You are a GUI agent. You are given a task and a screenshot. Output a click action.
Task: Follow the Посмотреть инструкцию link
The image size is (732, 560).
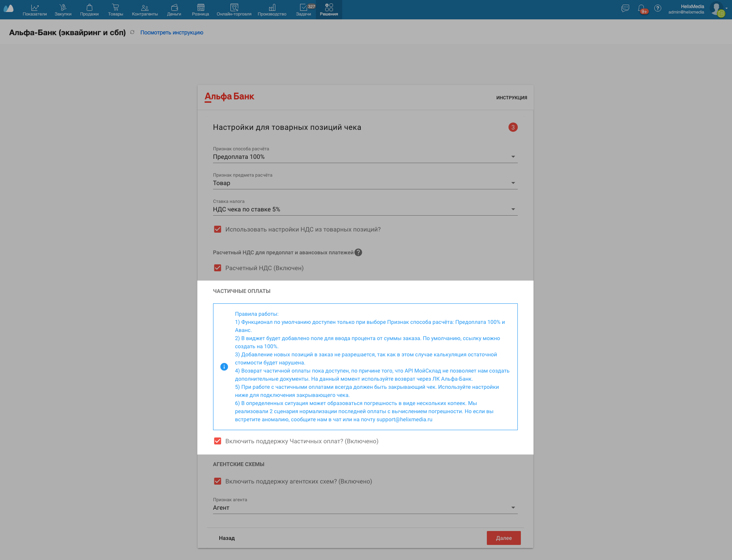pyautogui.click(x=172, y=32)
